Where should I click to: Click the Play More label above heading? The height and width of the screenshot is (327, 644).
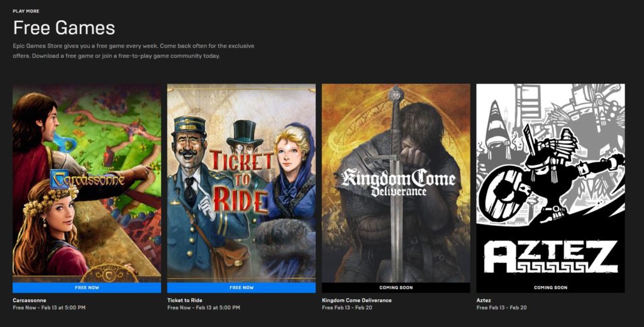point(25,11)
